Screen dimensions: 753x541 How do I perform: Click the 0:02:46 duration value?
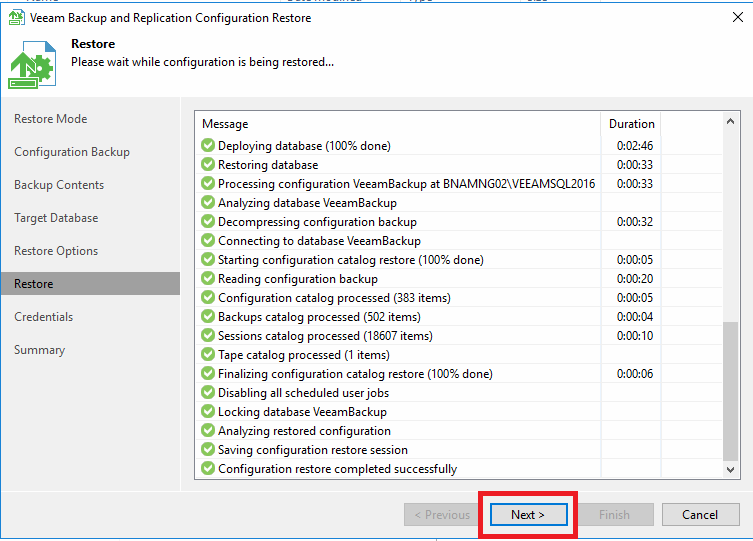(635, 145)
